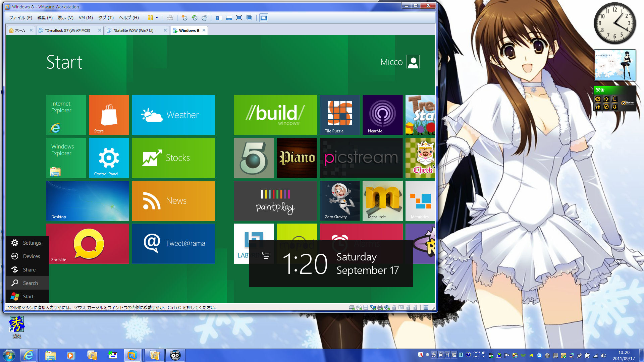Screen dimensions: 644x362
Task: Click the Unity mode toolbar icon
Action: pos(249,18)
